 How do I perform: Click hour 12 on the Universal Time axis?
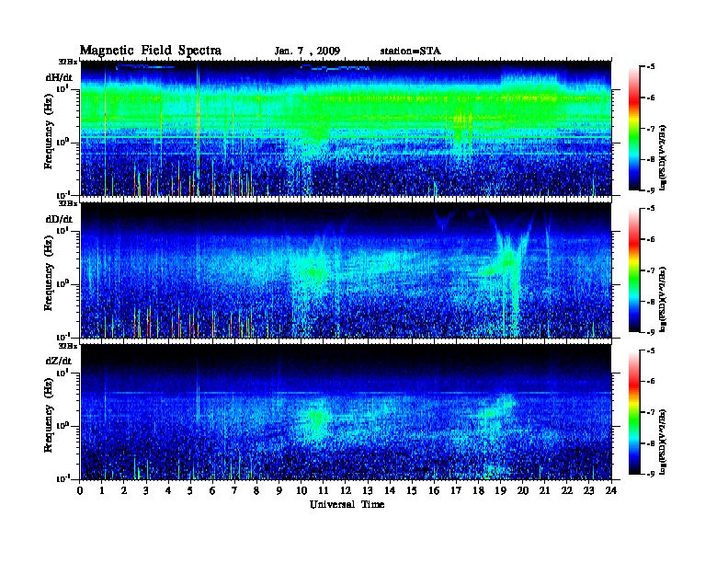(x=346, y=490)
